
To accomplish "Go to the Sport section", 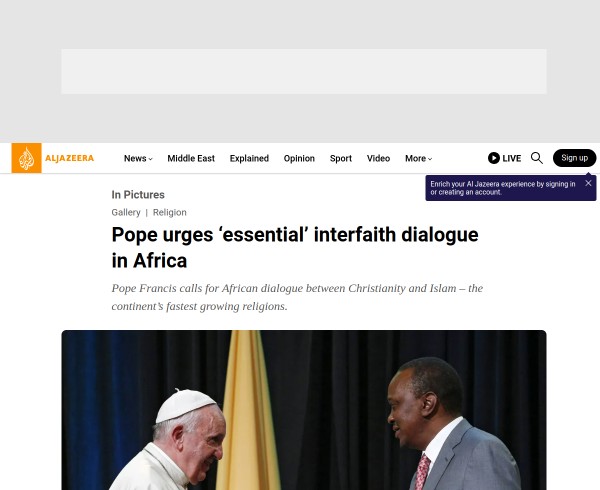I will coord(341,158).
